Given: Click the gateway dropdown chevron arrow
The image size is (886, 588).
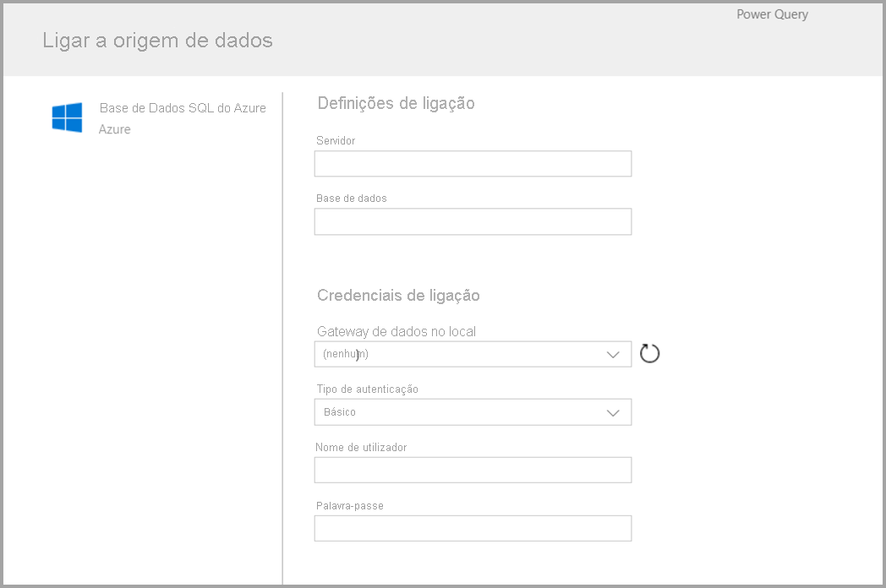Looking at the screenshot, I should click(x=612, y=354).
